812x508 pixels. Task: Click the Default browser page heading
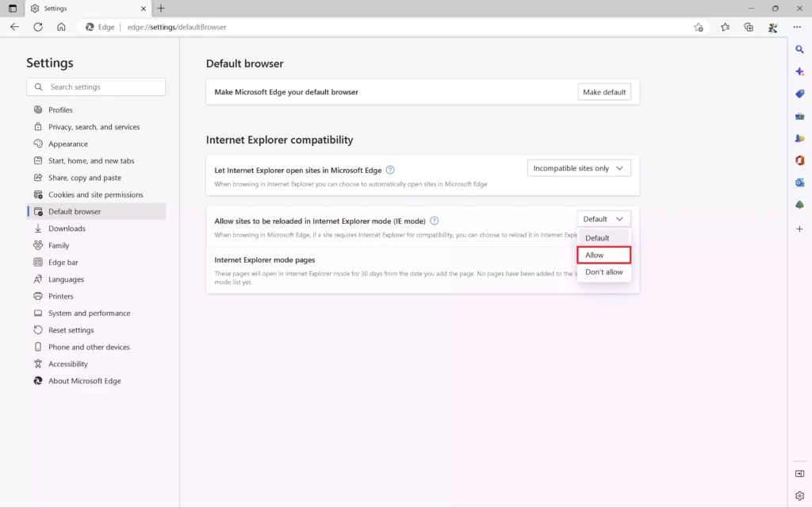click(x=245, y=63)
